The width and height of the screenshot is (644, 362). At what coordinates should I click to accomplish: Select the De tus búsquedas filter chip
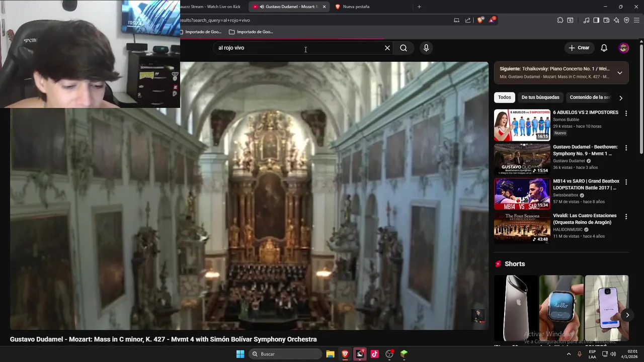[x=540, y=97]
